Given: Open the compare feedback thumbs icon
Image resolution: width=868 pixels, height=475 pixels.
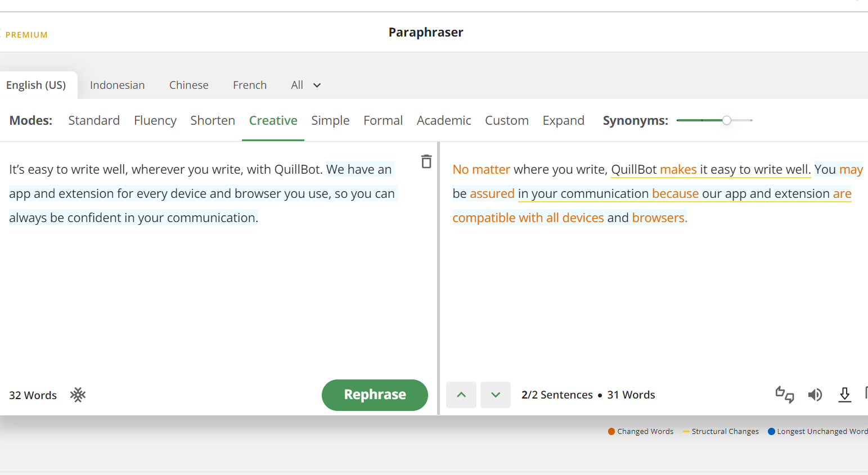Looking at the screenshot, I should 784,395.
